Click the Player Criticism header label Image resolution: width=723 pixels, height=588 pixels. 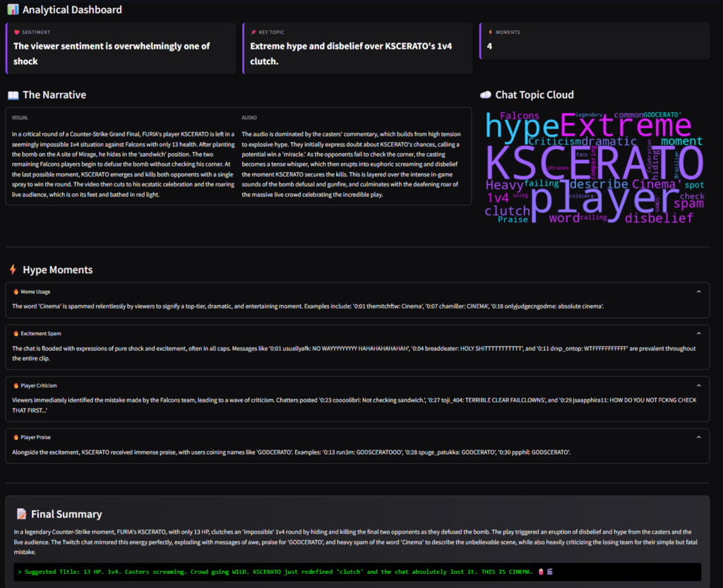tap(39, 385)
